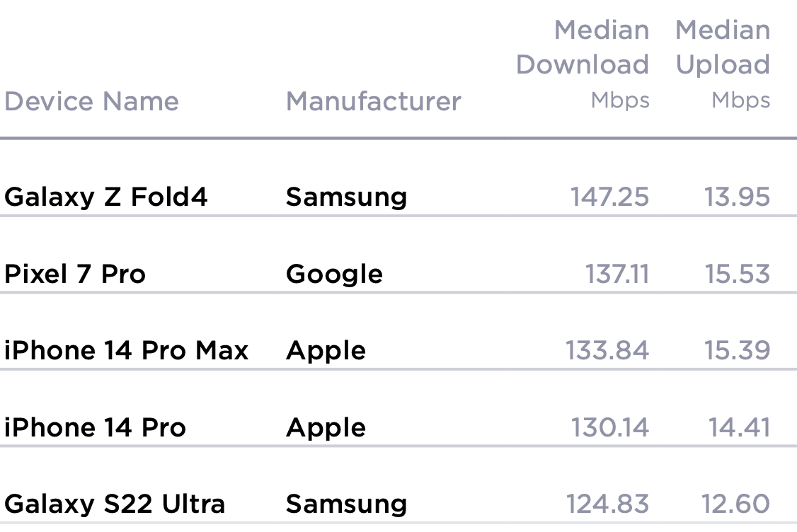Select the 12.60 upload speed value
The height and width of the screenshot is (532, 797).
pos(735,504)
